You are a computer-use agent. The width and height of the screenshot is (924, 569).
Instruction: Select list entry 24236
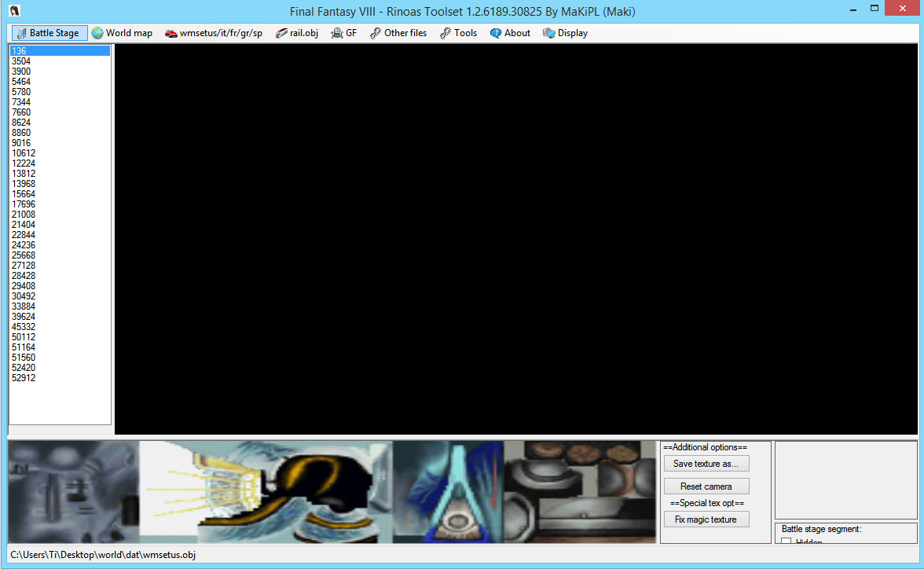pyautogui.click(x=60, y=245)
